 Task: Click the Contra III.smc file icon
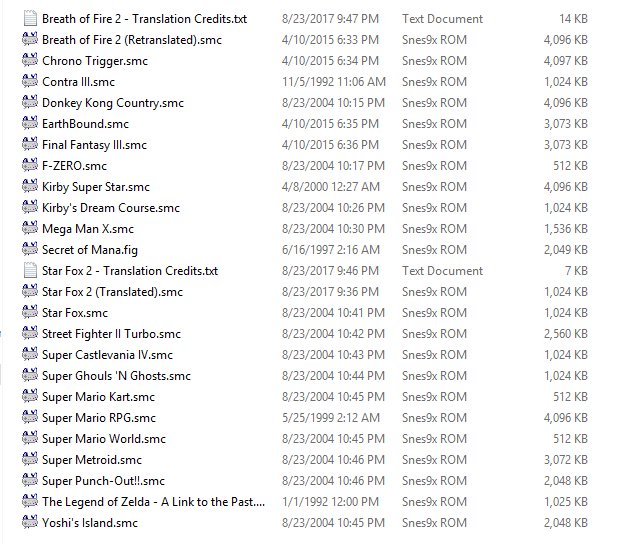pyautogui.click(x=30, y=81)
